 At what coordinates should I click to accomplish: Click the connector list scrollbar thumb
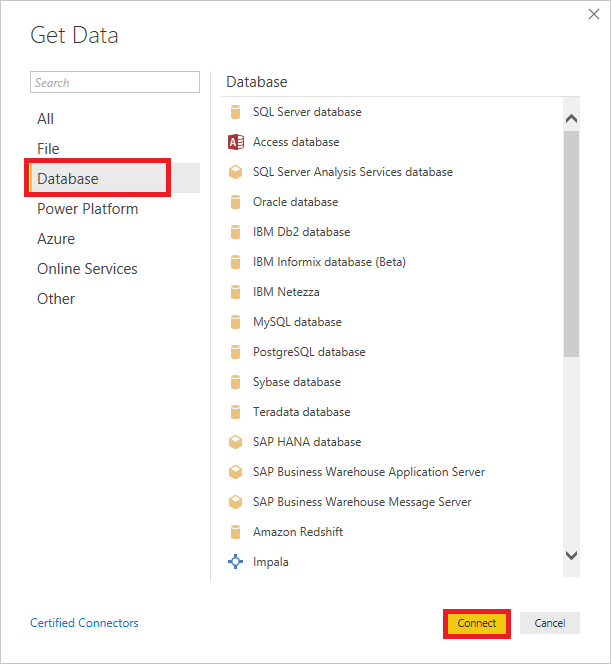(x=571, y=244)
